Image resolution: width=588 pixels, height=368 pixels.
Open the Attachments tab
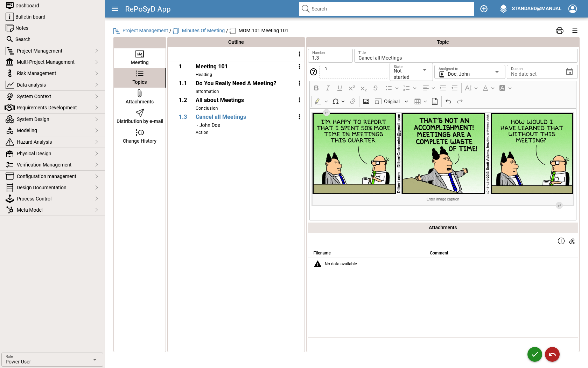(x=140, y=97)
